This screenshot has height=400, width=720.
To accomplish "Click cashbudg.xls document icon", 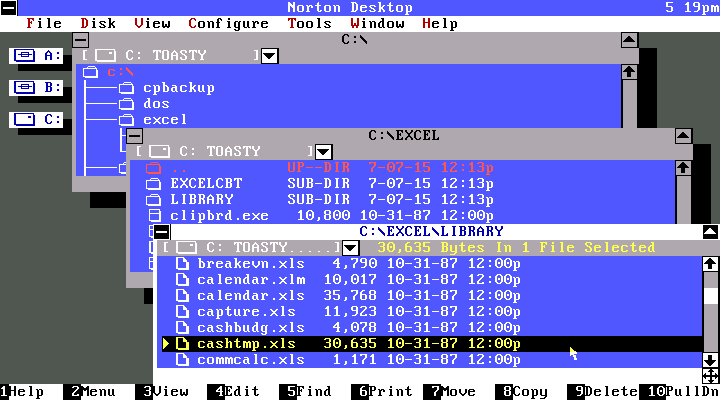I will click(182, 328).
